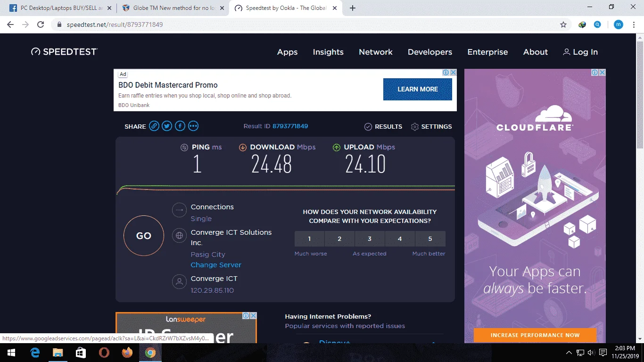Screen dimensions: 644x362
Task: Click the PING icon
Action: point(184,147)
